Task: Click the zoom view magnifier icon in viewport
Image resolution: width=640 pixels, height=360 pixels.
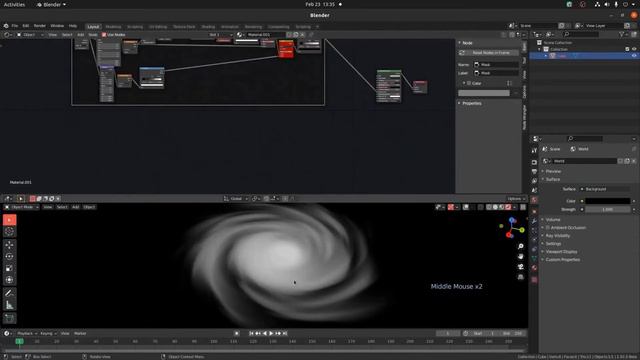Action: tap(520, 247)
